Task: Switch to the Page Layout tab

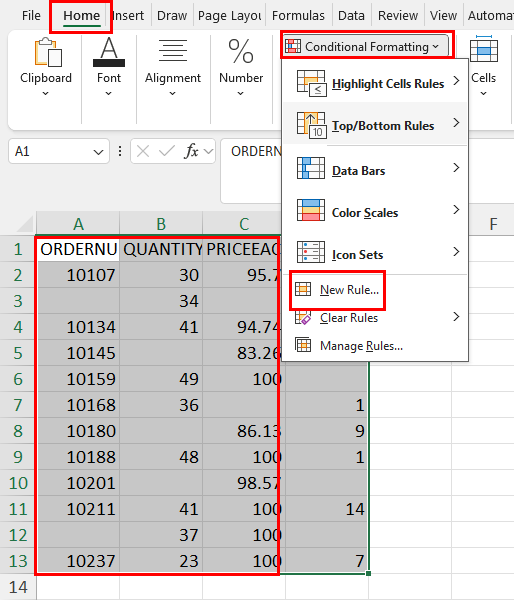Action: pyautogui.click(x=229, y=16)
